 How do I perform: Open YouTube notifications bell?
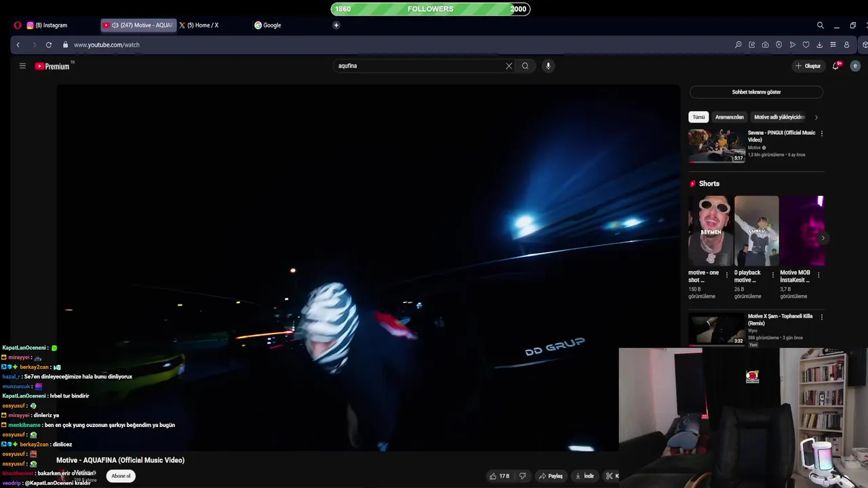pyautogui.click(x=836, y=66)
